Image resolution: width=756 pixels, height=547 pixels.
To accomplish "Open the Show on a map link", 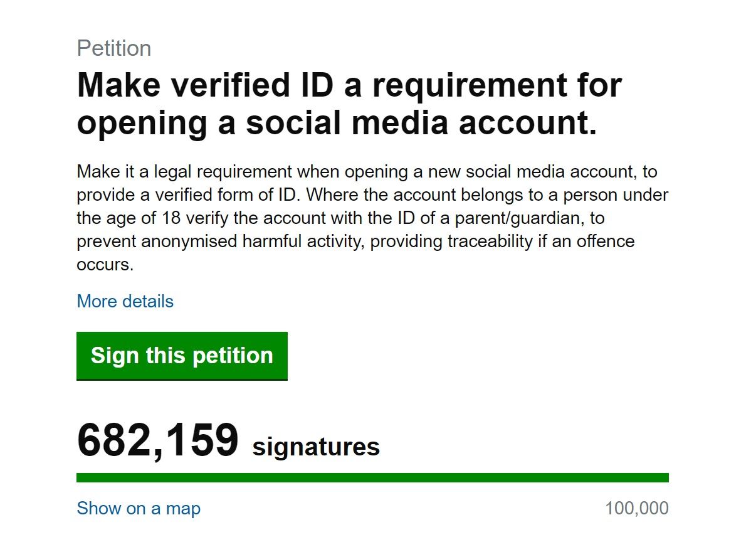I will [139, 508].
